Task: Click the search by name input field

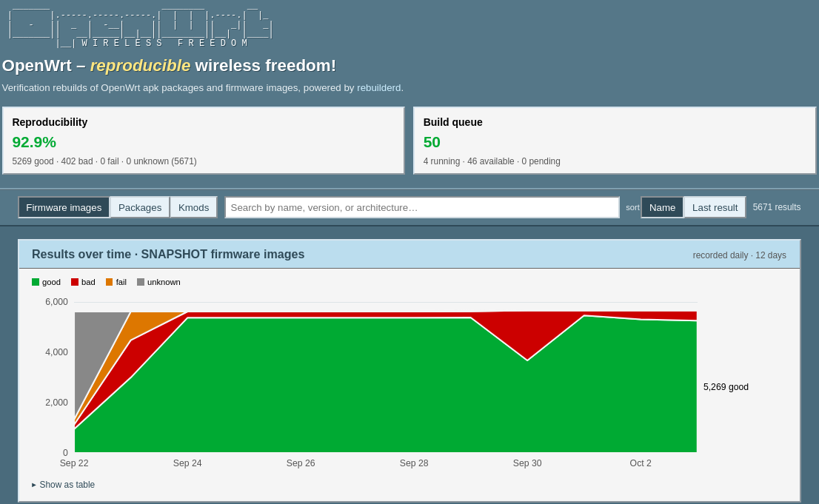Action: pyautogui.click(x=422, y=207)
